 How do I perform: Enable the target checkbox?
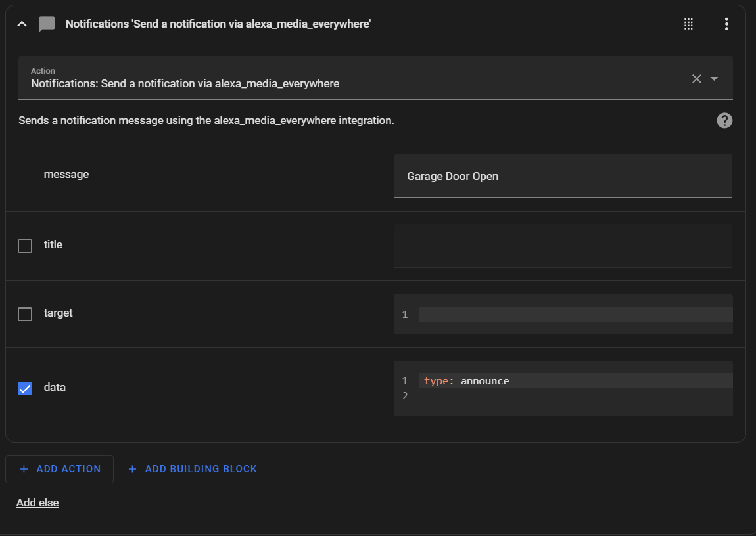25,314
